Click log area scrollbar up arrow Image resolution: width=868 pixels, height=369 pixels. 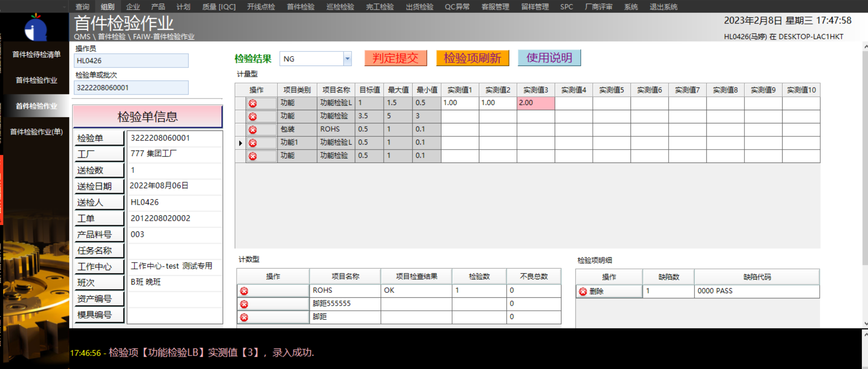(x=865, y=335)
